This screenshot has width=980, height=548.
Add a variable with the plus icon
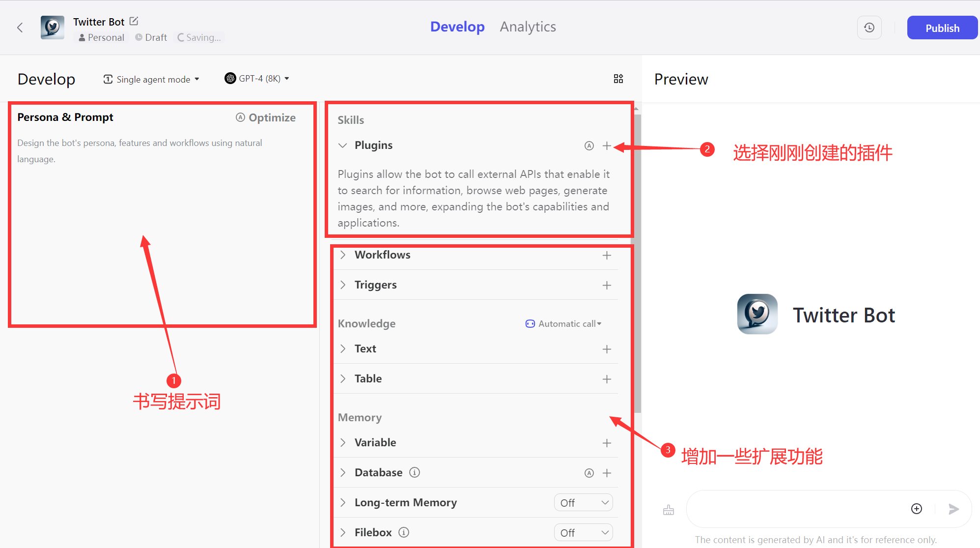point(607,443)
